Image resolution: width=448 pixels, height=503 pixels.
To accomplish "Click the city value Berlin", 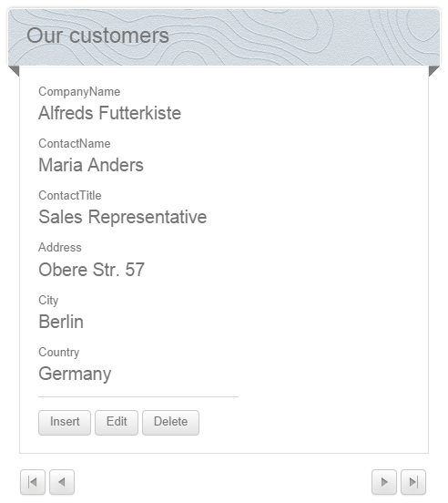I will [x=61, y=322].
